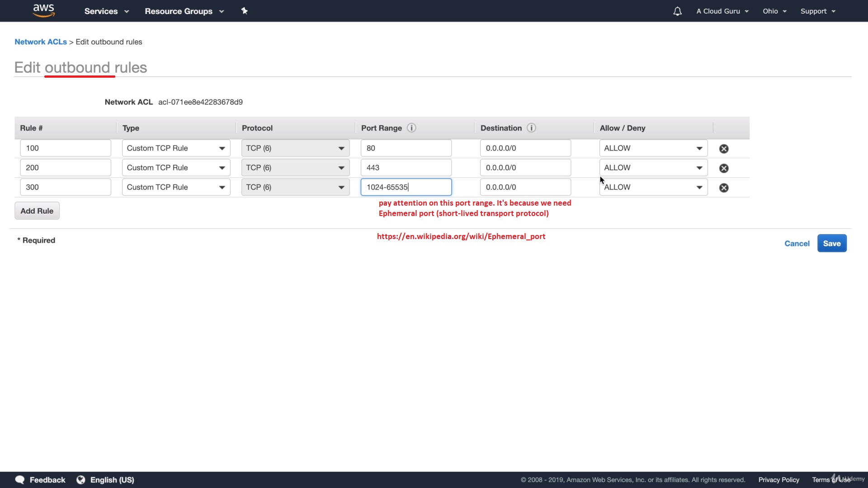Click the Add Rule button
The width and height of the screenshot is (868, 488).
pyautogui.click(x=37, y=211)
